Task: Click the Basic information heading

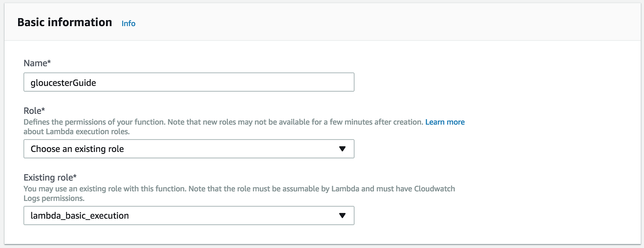Action: click(65, 23)
